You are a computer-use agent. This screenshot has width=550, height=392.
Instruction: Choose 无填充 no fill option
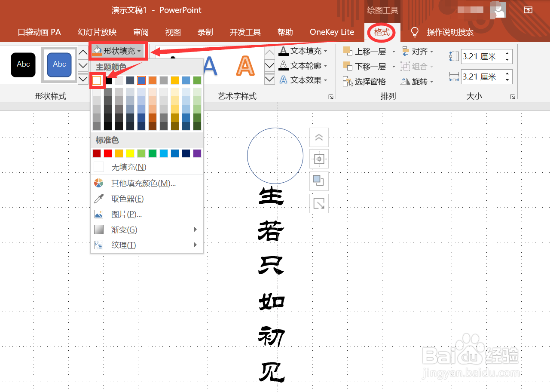point(147,167)
